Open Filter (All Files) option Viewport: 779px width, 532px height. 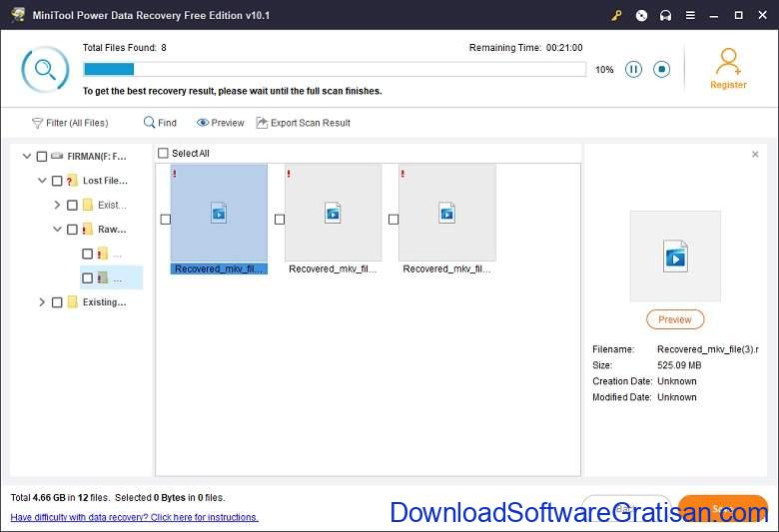point(70,123)
